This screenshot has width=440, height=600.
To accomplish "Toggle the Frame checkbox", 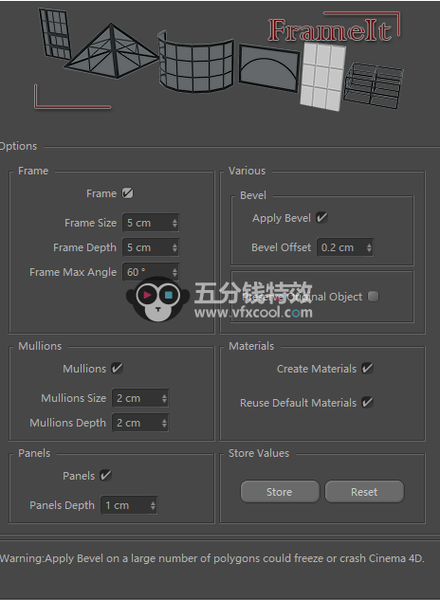I will pyautogui.click(x=127, y=193).
